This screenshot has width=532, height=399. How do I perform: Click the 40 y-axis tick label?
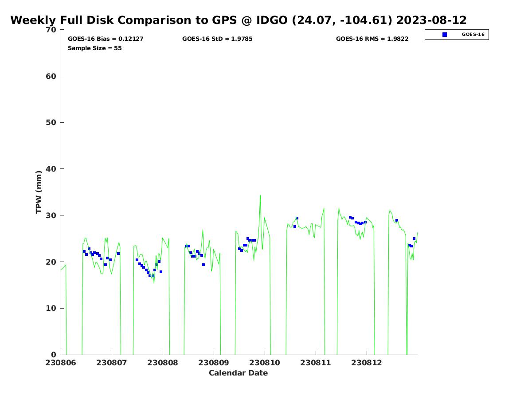(51, 169)
